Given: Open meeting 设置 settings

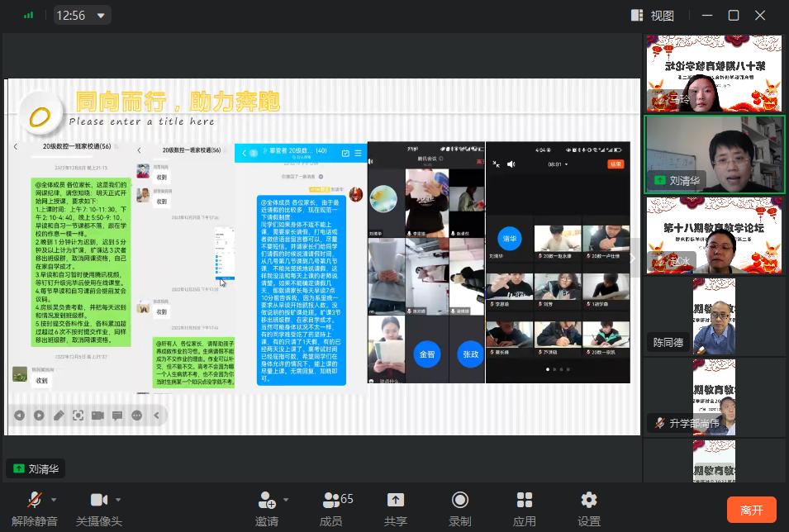Looking at the screenshot, I should click(x=589, y=509).
